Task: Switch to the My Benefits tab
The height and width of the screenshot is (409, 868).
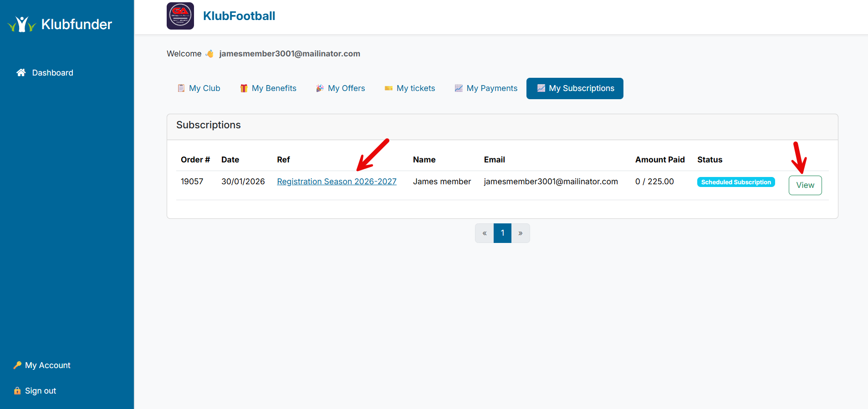Action: click(274, 88)
